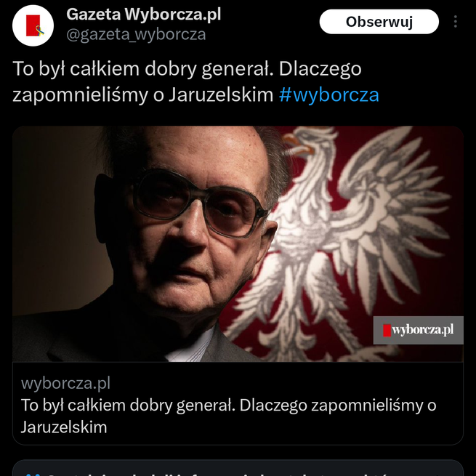Click the word 'Jaruzelskim' in the tweet text
The width and height of the screenshot is (476, 476).
[221, 94]
